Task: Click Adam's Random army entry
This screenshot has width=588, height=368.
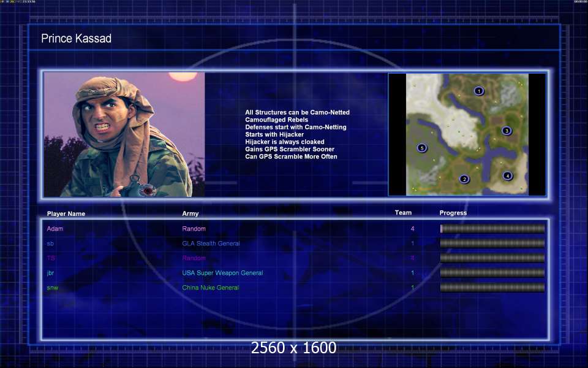Action: 194,229
